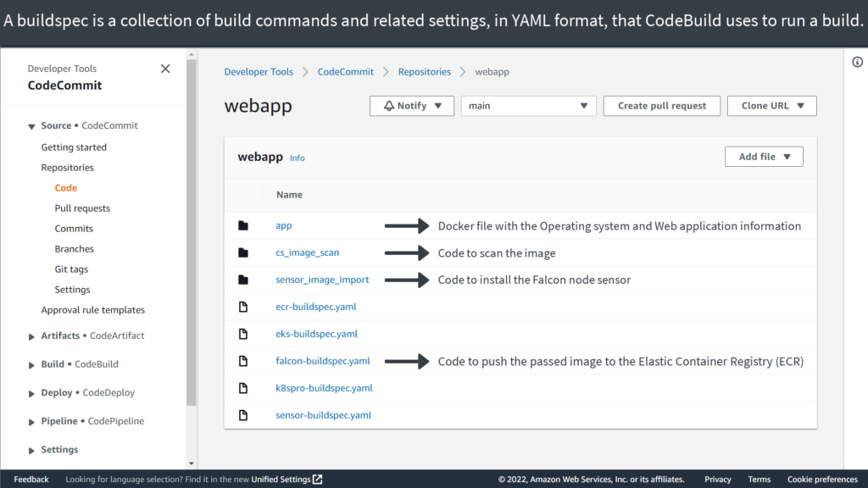The image size is (868, 488).
Task: Open the eks-buildspec.yaml file
Action: click(x=317, y=334)
